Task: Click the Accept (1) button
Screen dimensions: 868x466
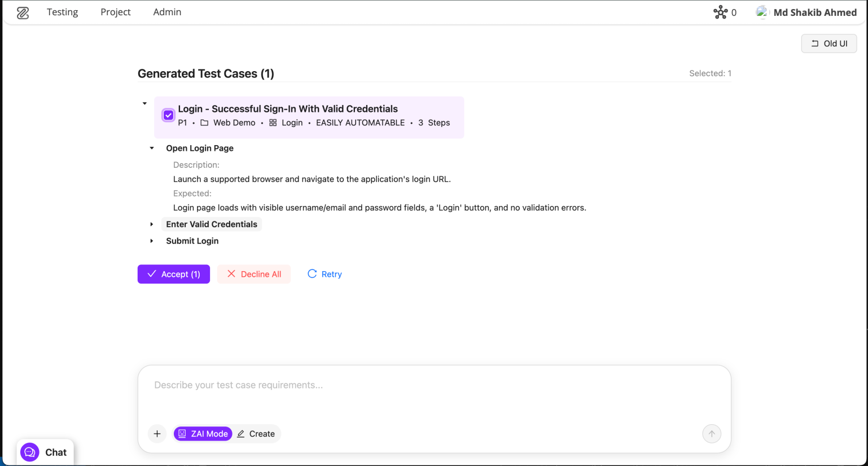Action: point(174,274)
